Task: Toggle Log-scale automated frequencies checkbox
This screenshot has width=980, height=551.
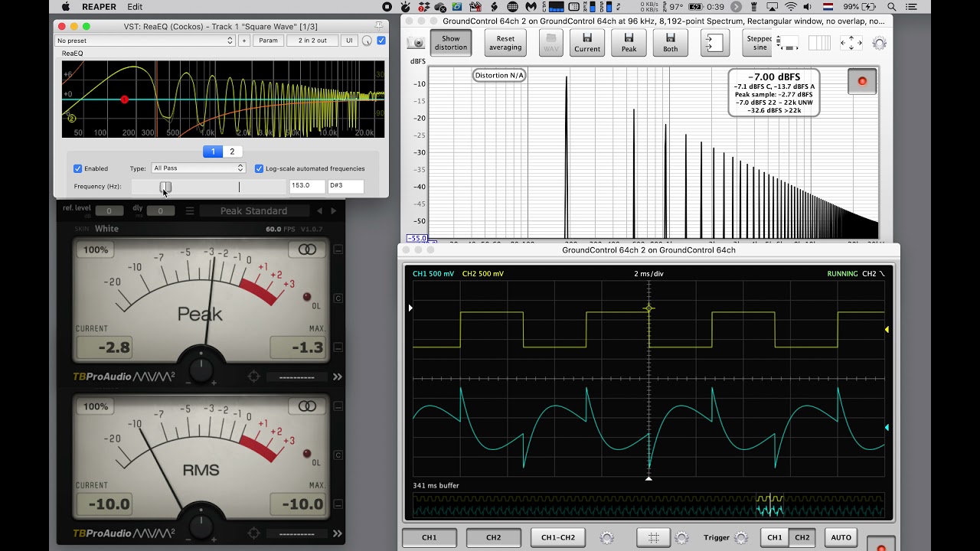Action: coord(260,168)
